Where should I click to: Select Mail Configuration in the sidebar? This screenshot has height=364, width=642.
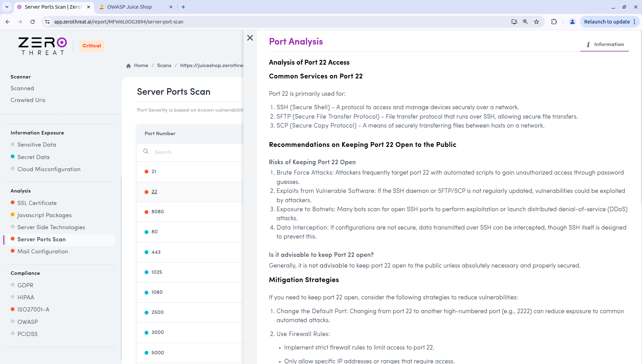43,251
